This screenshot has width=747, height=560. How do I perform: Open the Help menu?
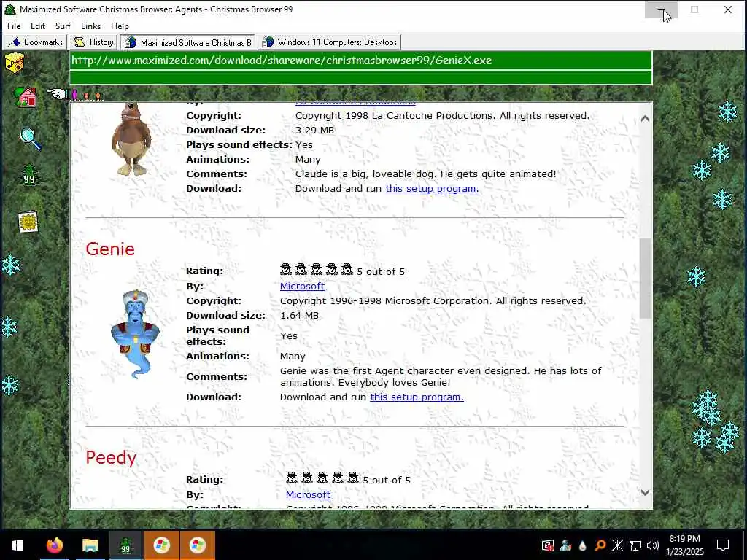pyautogui.click(x=120, y=26)
